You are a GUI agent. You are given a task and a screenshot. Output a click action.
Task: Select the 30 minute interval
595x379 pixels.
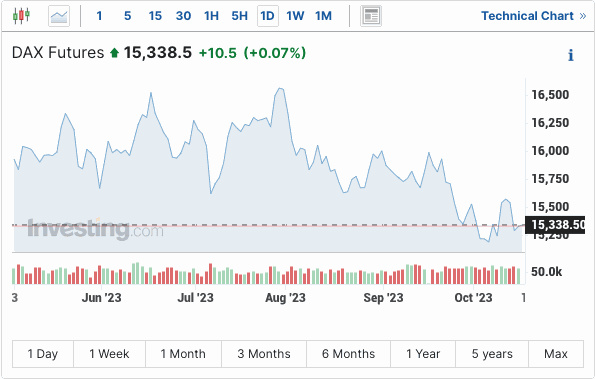point(183,16)
